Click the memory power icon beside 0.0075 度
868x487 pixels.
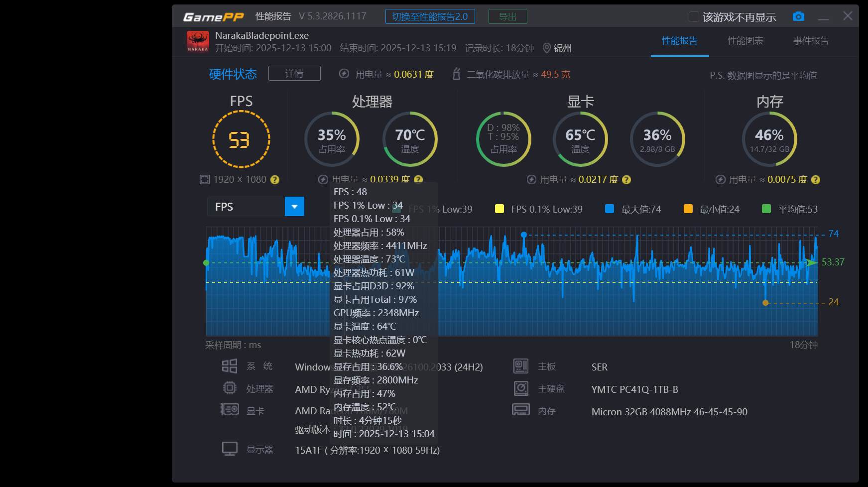click(720, 179)
